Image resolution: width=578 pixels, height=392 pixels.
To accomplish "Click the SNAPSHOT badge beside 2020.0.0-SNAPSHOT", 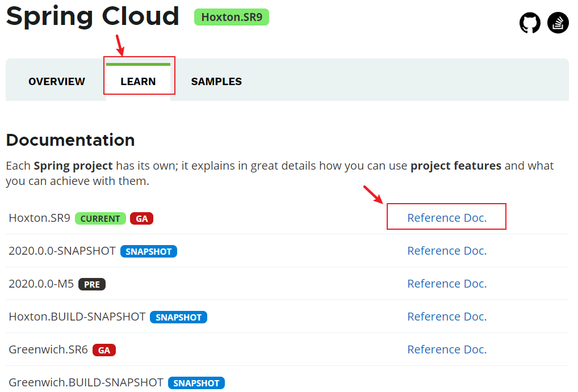I will [x=149, y=251].
